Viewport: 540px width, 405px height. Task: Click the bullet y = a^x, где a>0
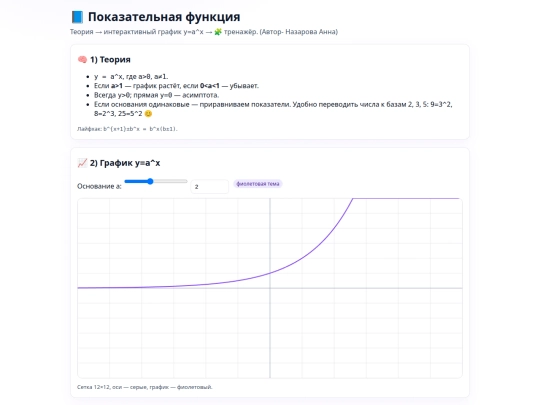[131, 76]
